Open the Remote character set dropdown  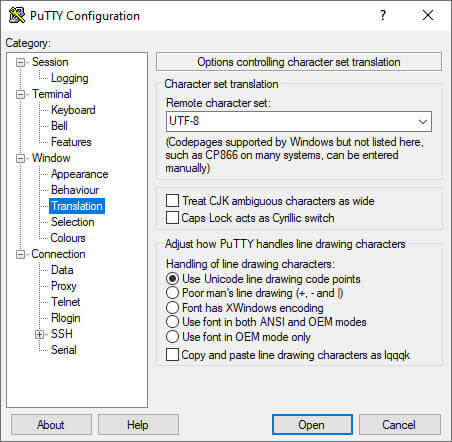[x=299, y=121]
